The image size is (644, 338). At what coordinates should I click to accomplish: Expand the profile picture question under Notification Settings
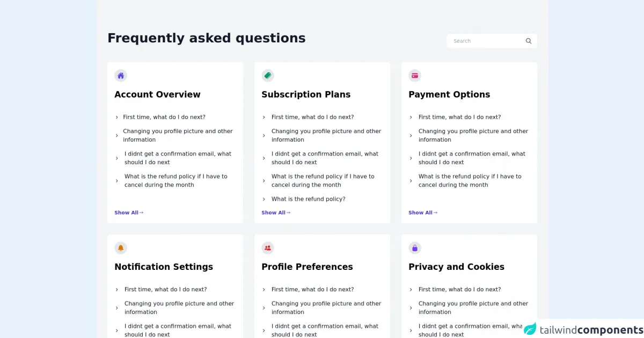coord(179,307)
